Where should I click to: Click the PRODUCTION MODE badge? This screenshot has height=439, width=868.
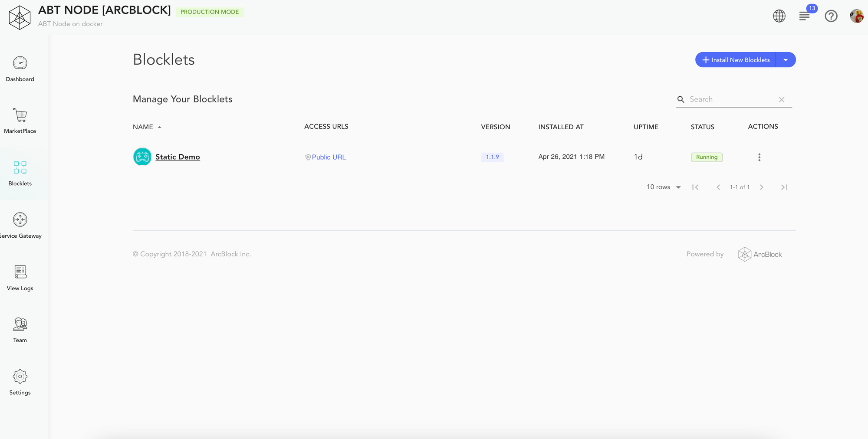(210, 12)
